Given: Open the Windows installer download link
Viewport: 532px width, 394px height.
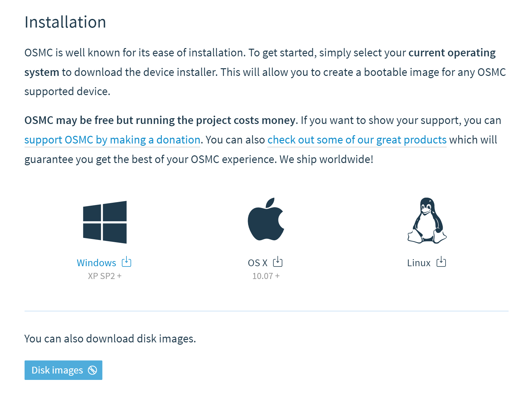Looking at the screenshot, I should click(96, 263).
